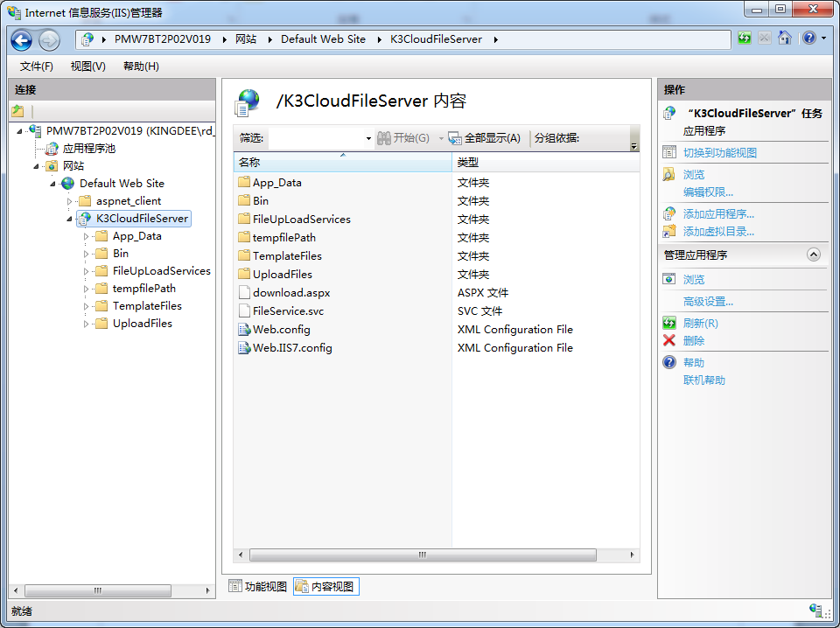The image size is (840, 628).
Task: Collapse the Default Web Site tree node
Action: [52, 184]
